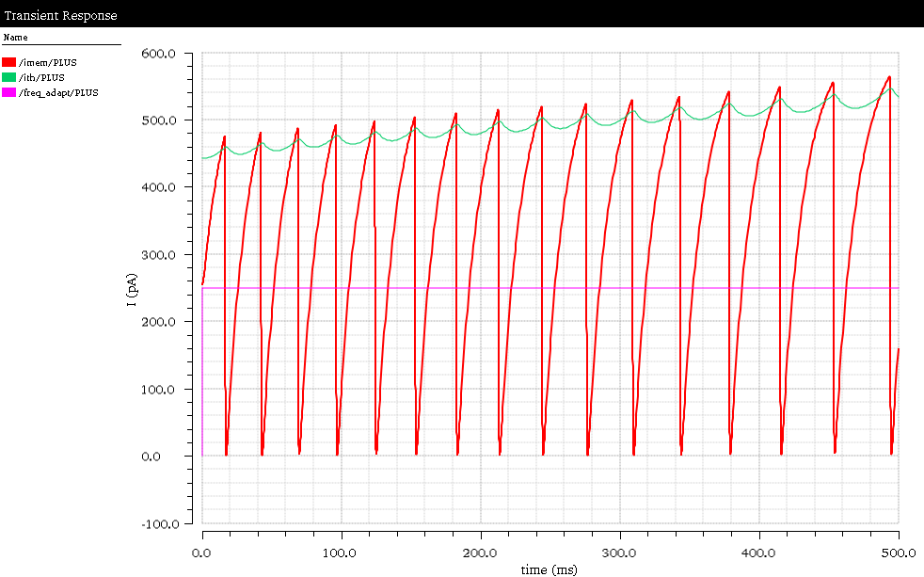Click the 300.0 x-axis tick label
924x577 pixels.
[x=619, y=553]
